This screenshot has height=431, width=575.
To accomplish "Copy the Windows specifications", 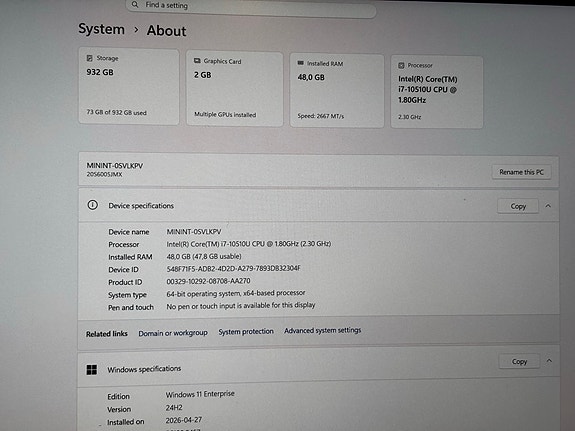I will tap(519, 362).
